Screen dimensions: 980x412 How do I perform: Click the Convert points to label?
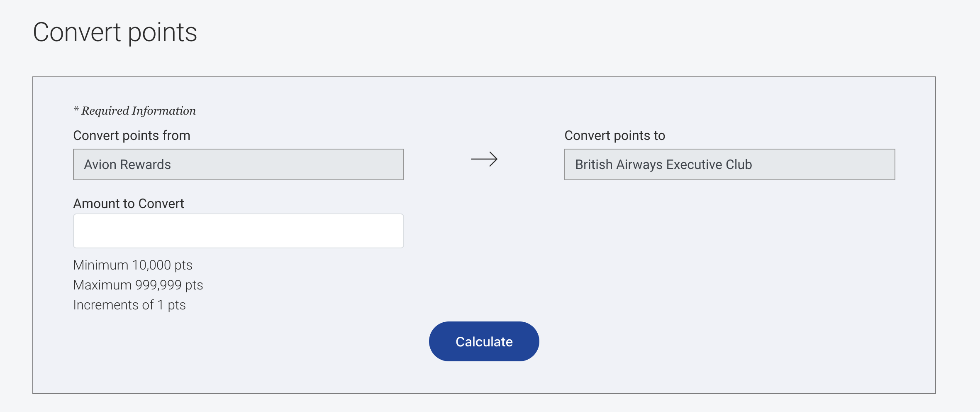pos(614,135)
